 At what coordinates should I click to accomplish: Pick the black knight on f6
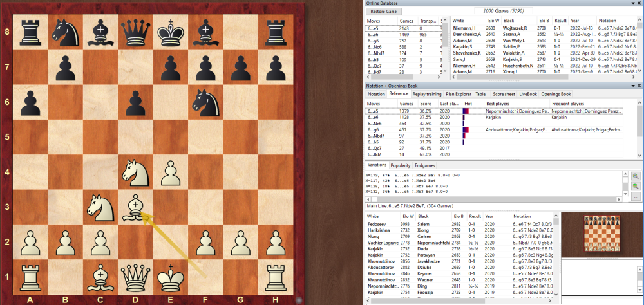[205, 104]
